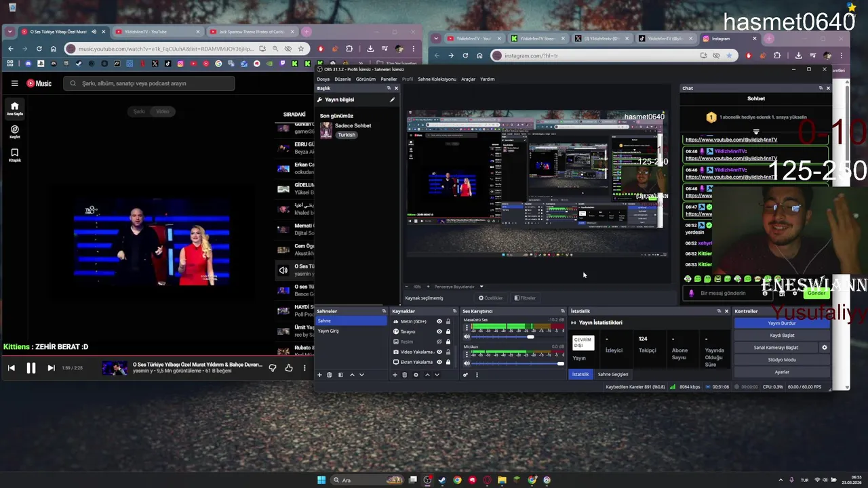This screenshot has height=488, width=868.
Task: Go to Ana Sayfa in YouTube Music
Action: 14,108
